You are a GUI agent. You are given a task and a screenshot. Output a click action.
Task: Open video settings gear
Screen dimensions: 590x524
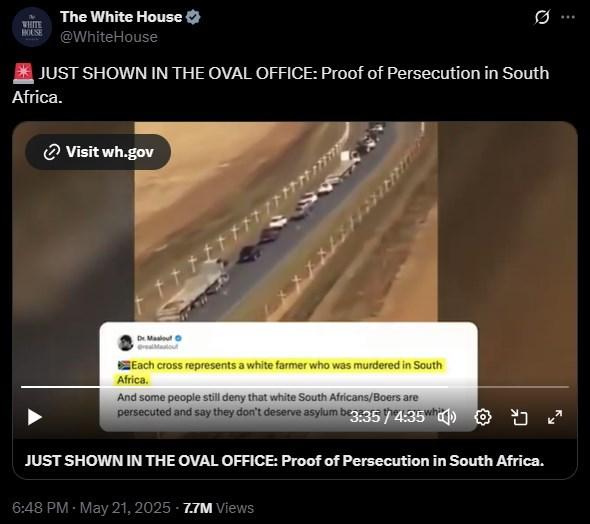[483, 417]
